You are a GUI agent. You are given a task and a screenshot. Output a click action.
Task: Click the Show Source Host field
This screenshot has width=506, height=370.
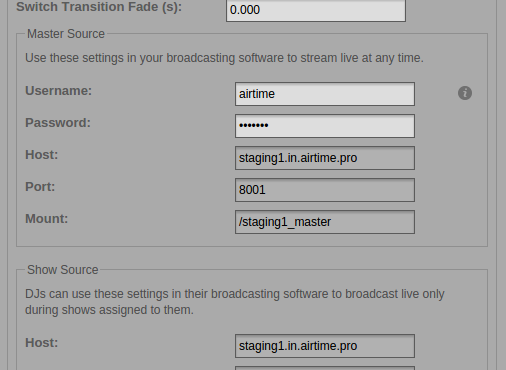click(x=325, y=346)
